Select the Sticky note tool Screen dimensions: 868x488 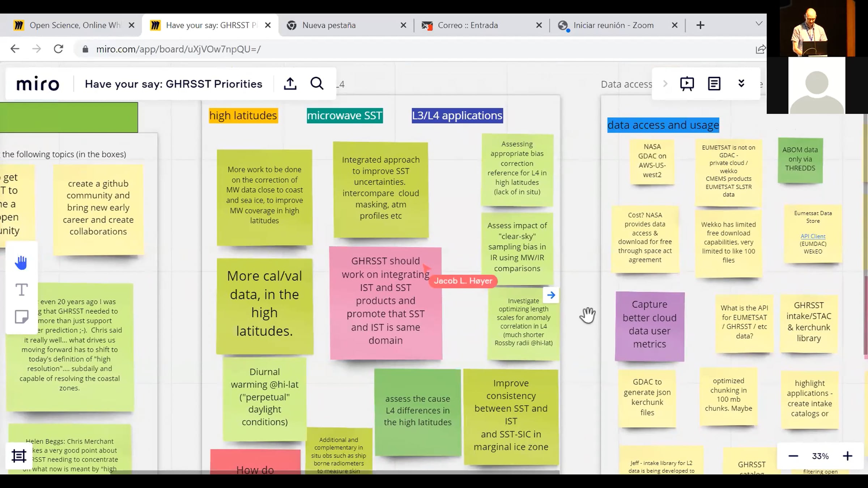pos(21,317)
